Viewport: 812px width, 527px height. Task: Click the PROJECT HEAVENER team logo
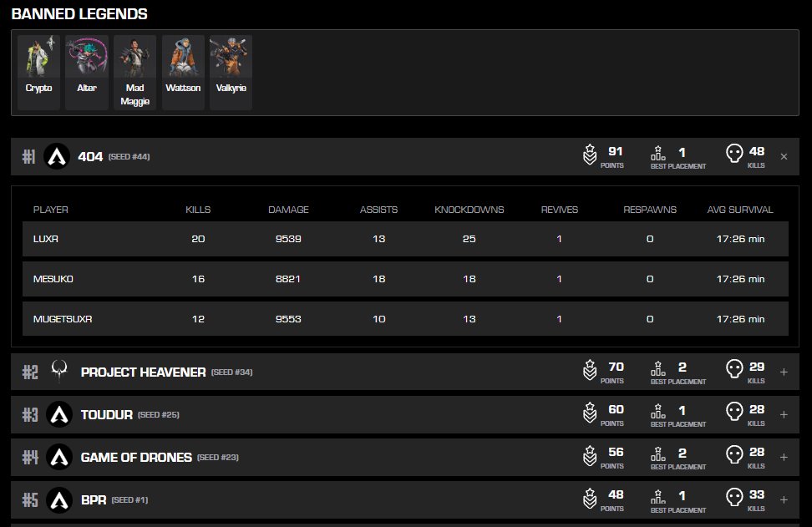(x=59, y=371)
